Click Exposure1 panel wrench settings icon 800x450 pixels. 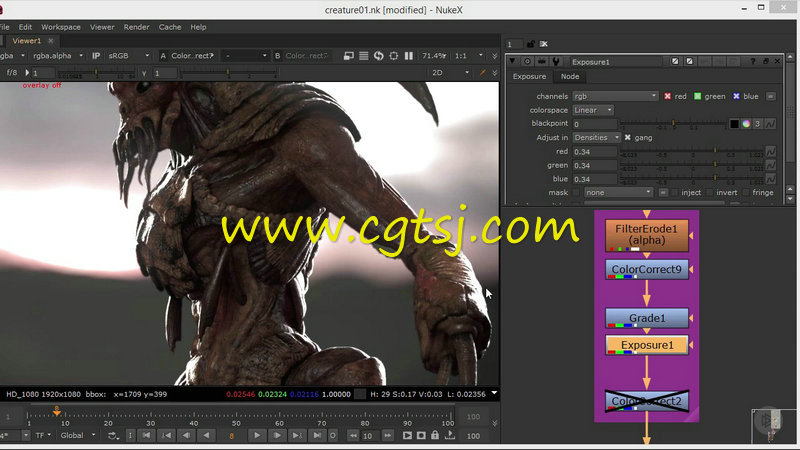click(556, 62)
